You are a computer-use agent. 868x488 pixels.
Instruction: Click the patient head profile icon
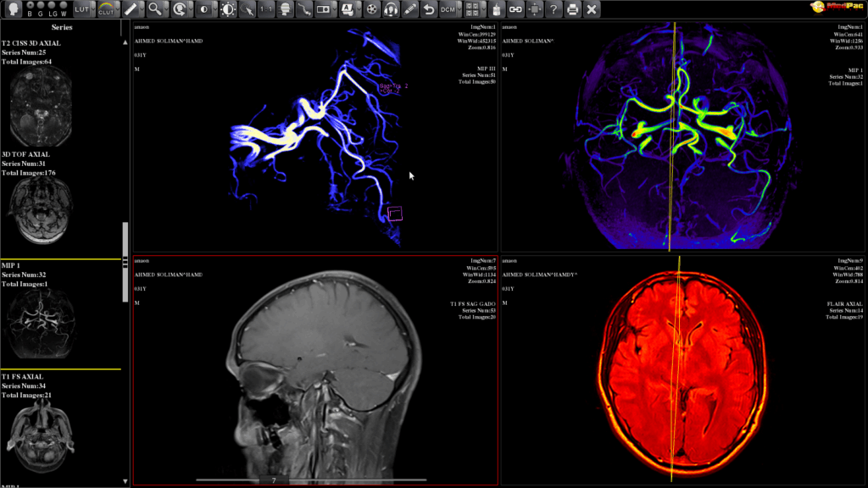click(14, 8)
